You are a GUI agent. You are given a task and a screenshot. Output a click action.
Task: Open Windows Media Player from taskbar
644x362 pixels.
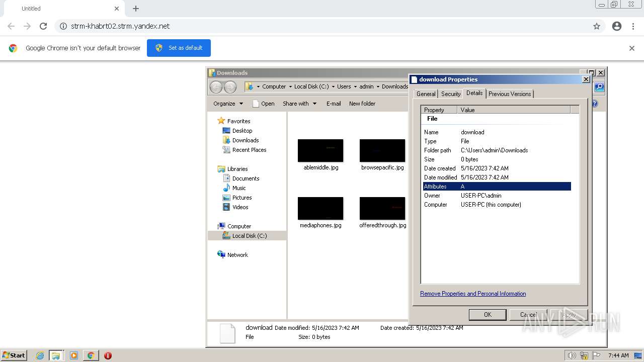(x=74, y=355)
